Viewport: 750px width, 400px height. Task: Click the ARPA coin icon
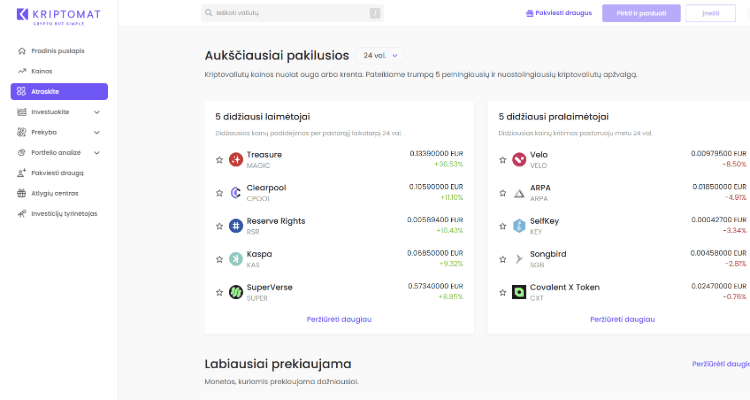(519, 193)
